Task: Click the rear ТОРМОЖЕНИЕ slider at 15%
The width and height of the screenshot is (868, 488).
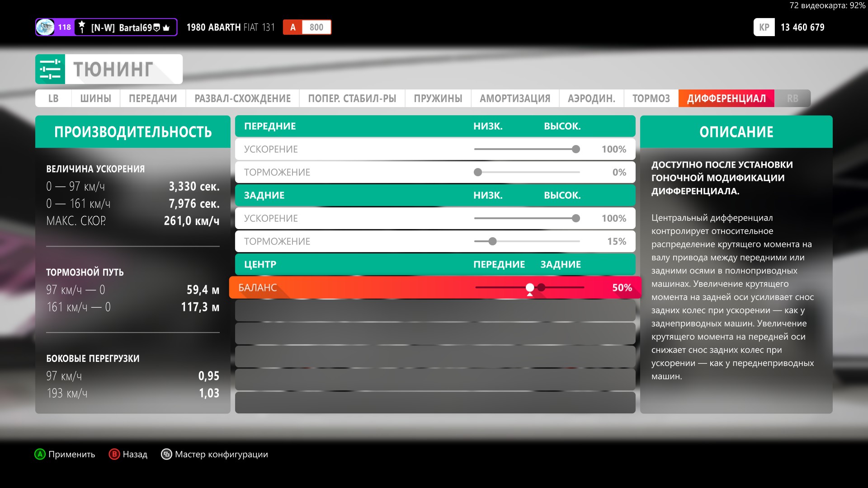Action: (x=493, y=241)
